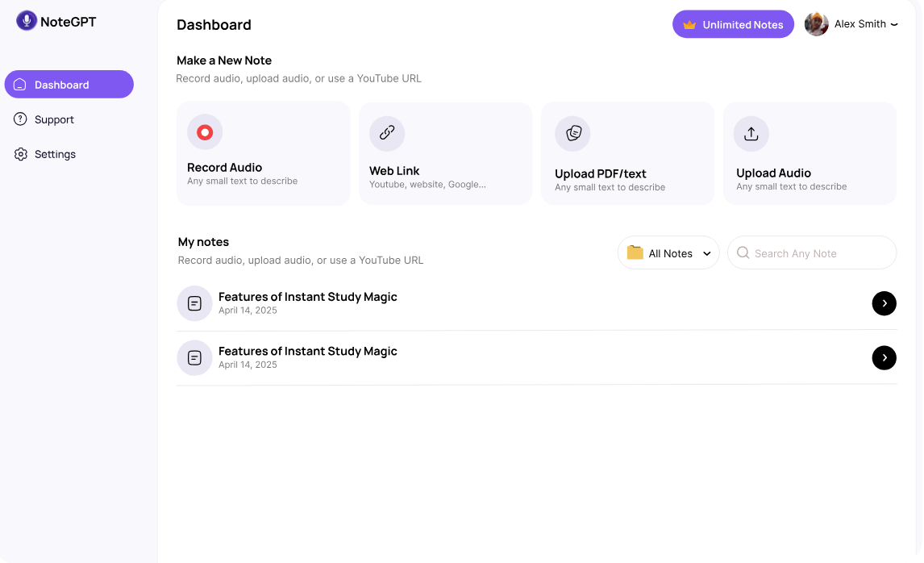Open the first Features of Instant Study Magic note
The image size is (924, 563).
[x=307, y=297]
